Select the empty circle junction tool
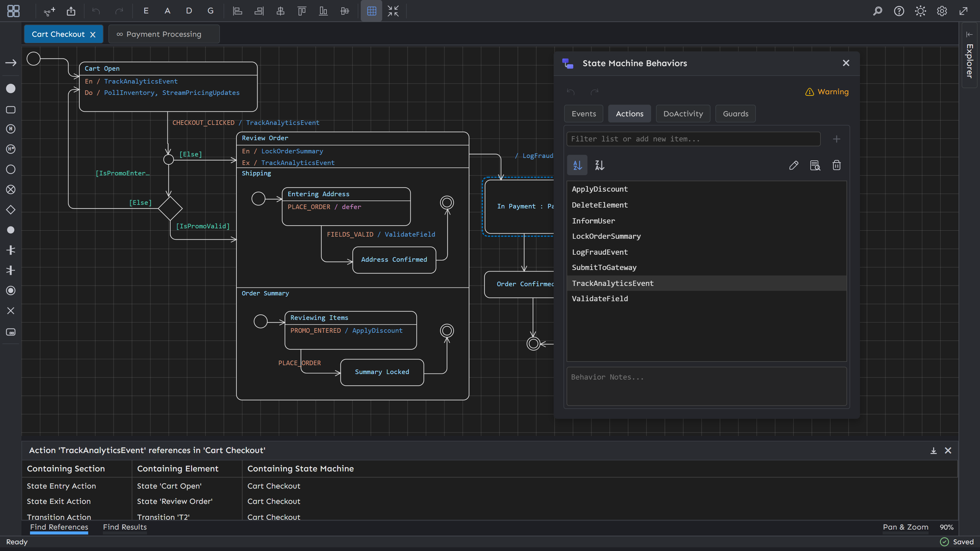This screenshot has height=551, width=980. 11,169
